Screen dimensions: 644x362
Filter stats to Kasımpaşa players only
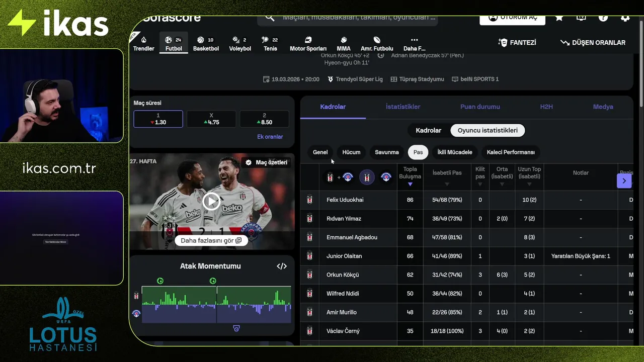click(386, 177)
